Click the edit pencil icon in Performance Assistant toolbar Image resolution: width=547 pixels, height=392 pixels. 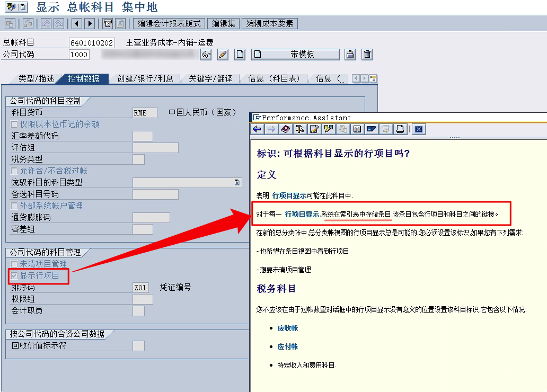pyautogui.click(x=314, y=129)
